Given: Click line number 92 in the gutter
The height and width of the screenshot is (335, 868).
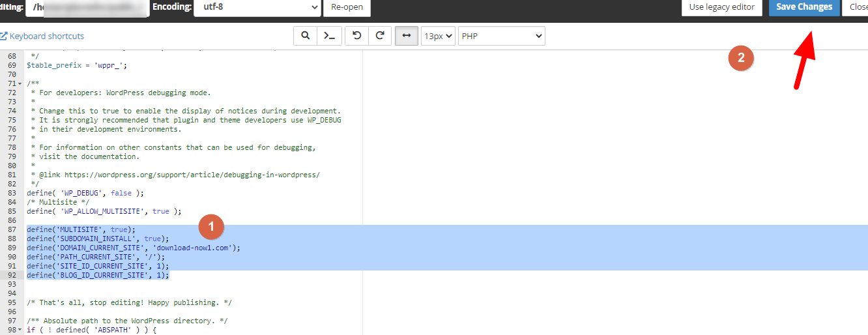Looking at the screenshot, I should (x=12, y=275).
